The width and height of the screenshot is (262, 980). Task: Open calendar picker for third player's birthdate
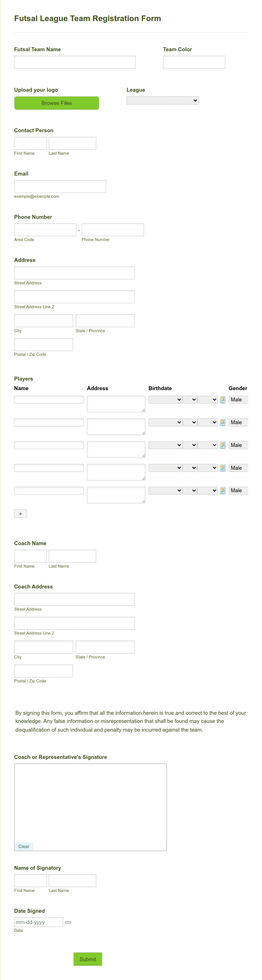coord(222,445)
